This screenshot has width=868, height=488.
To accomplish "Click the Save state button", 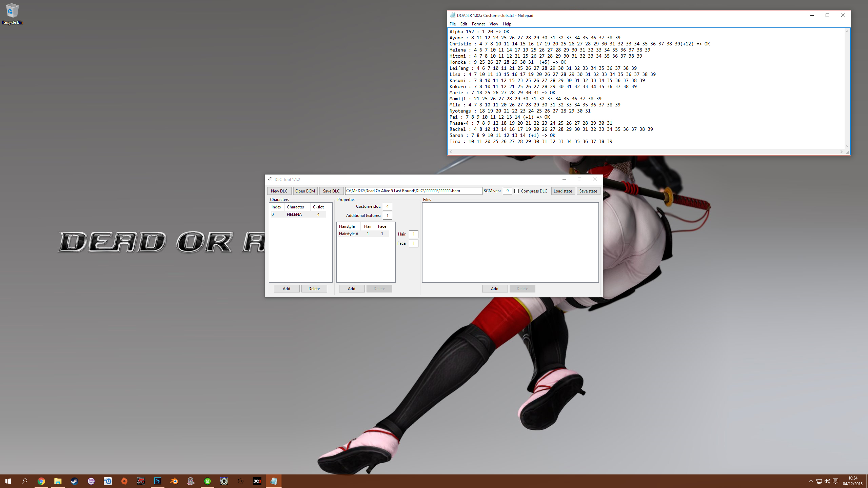I will click(x=588, y=191).
